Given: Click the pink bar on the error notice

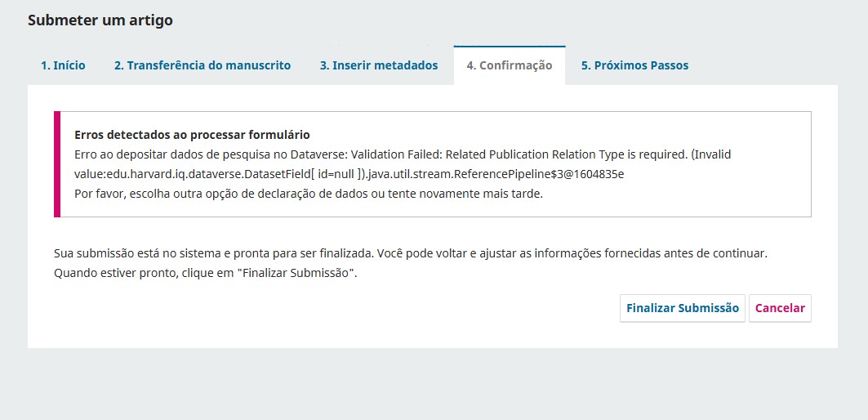Looking at the screenshot, I should pyautogui.click(x=57, y=164).
